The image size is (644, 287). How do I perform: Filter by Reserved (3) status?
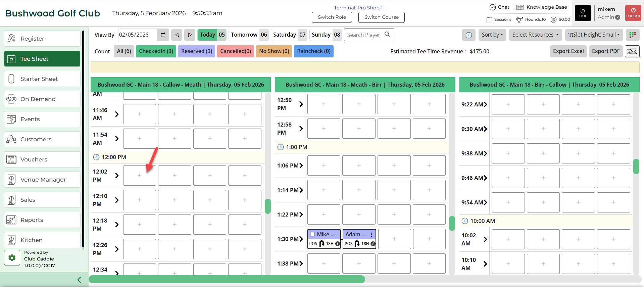tap(197, 51)
